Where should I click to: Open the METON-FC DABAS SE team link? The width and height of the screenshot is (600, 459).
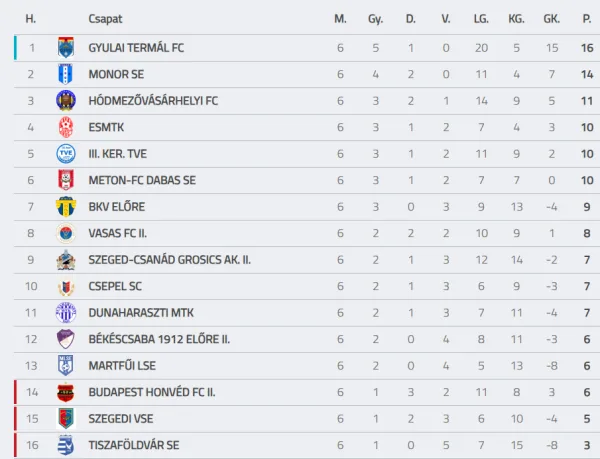click(x=142, y=180)
